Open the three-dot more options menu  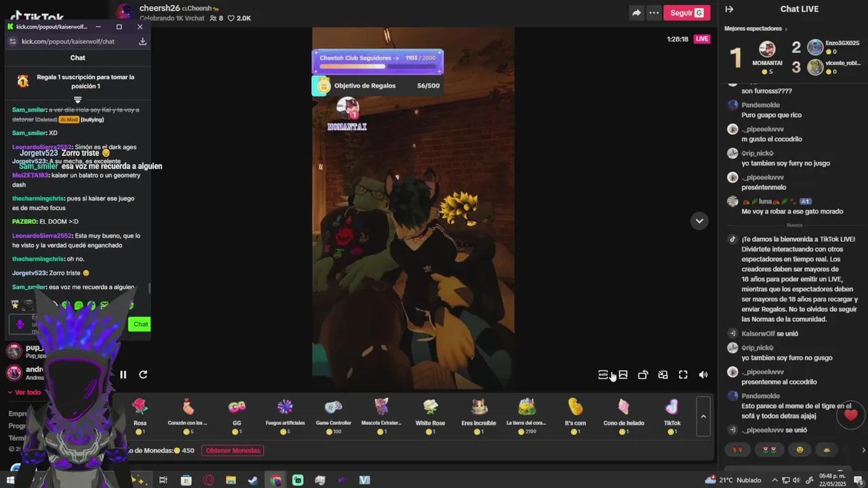(654, 13)
